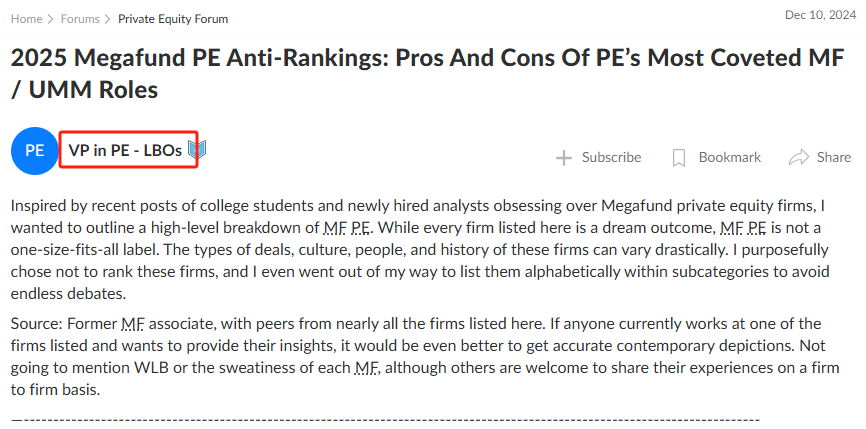Click the chevron separator after Forums
This screenshot has height=429, width=866.
(x=108, y=19)
